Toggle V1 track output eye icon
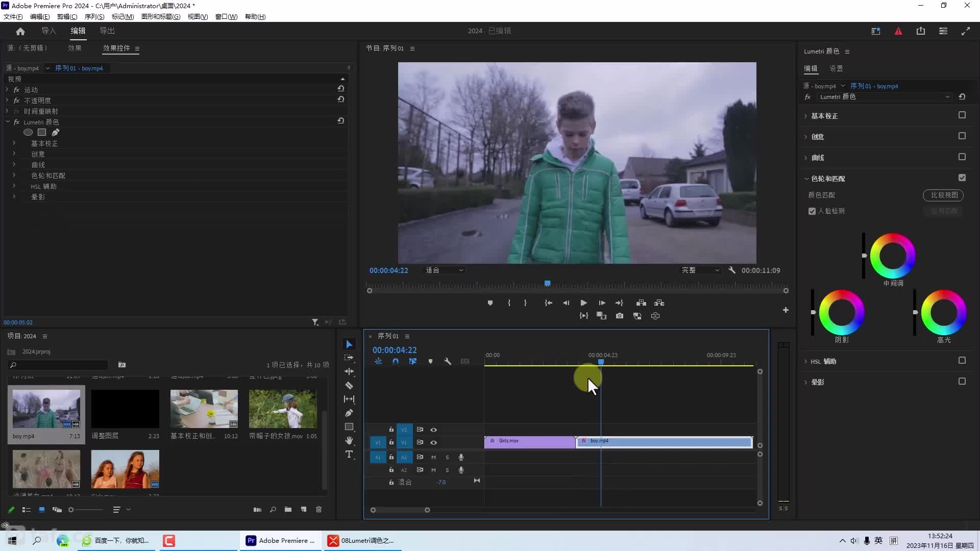 coord(433,443)
